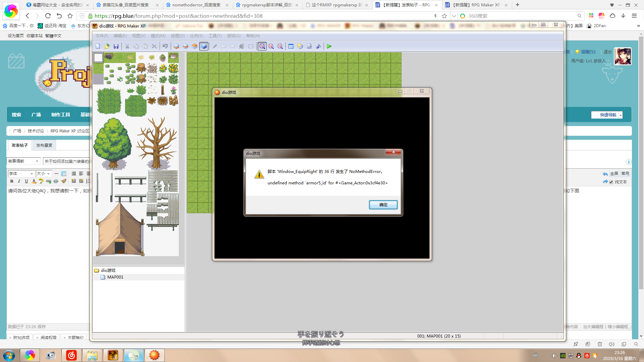Select MAP001 in the map tree
644x362 pixels.
pyautogui.click(x=115, y=277)
